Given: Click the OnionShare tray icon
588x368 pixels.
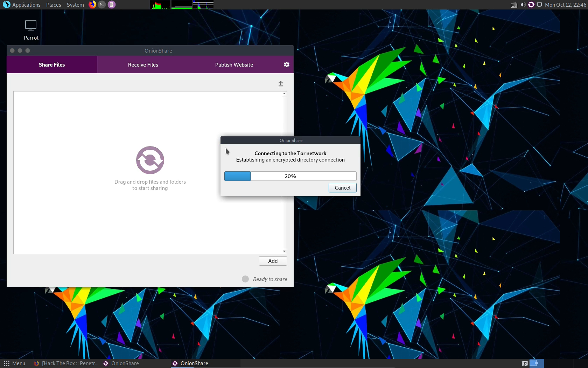Looking at the screenshot, I should (531, 5).
